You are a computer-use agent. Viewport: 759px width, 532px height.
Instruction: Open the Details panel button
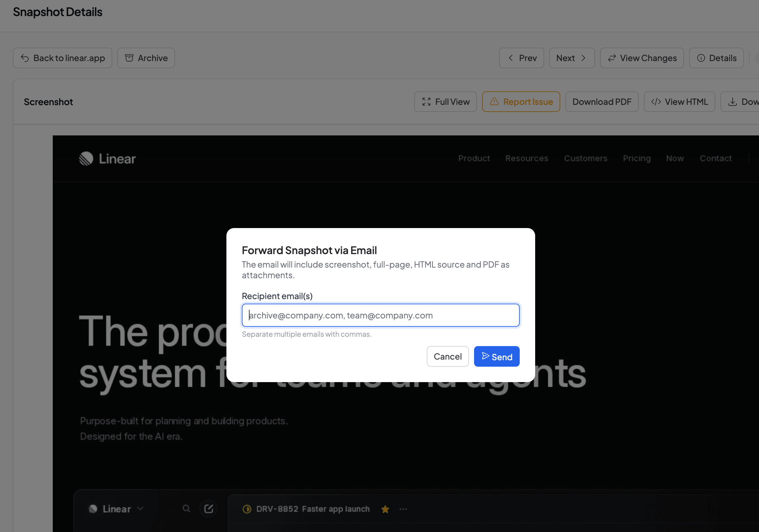716,58
